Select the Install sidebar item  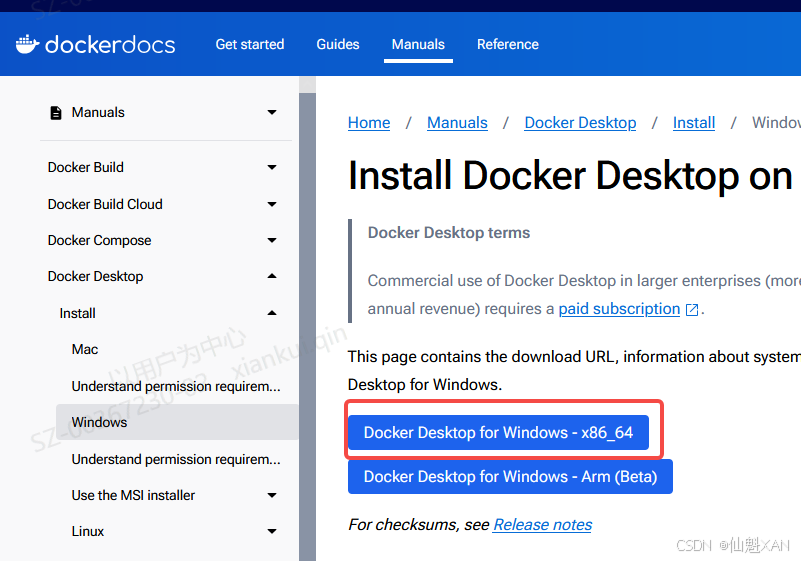[78, 313]
